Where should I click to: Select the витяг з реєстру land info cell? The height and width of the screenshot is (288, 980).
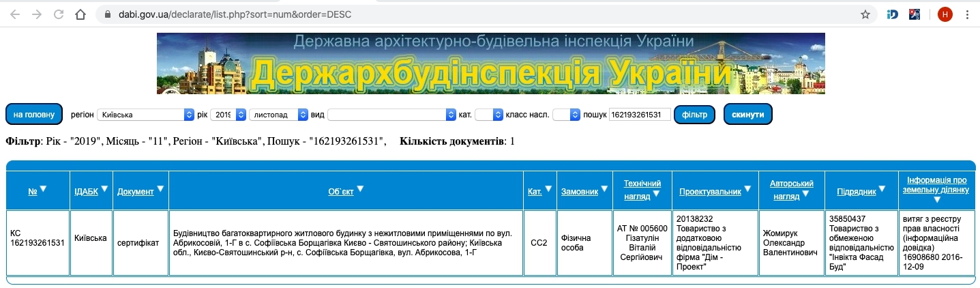coord(937,243)
